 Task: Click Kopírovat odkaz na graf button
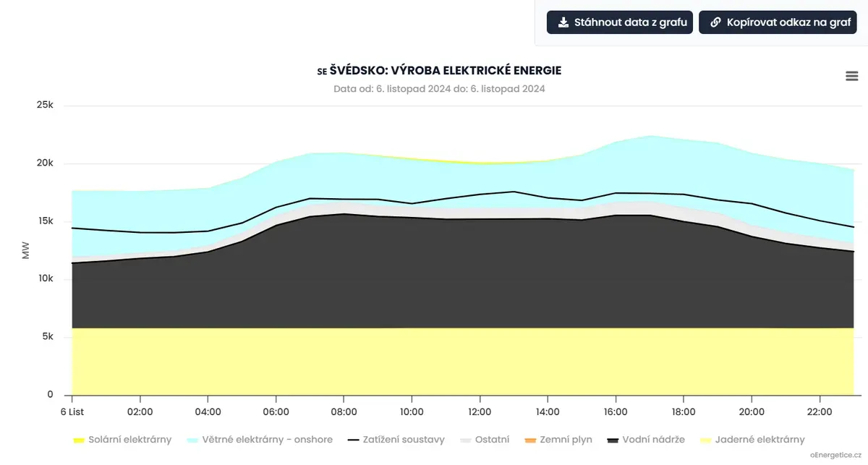(778, 22)
